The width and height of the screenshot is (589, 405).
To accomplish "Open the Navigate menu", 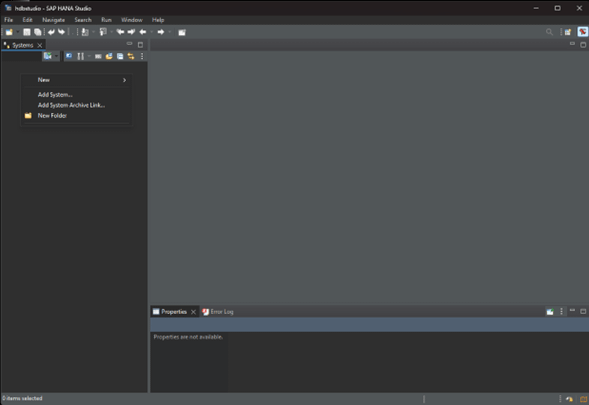I will click(53, 20).
